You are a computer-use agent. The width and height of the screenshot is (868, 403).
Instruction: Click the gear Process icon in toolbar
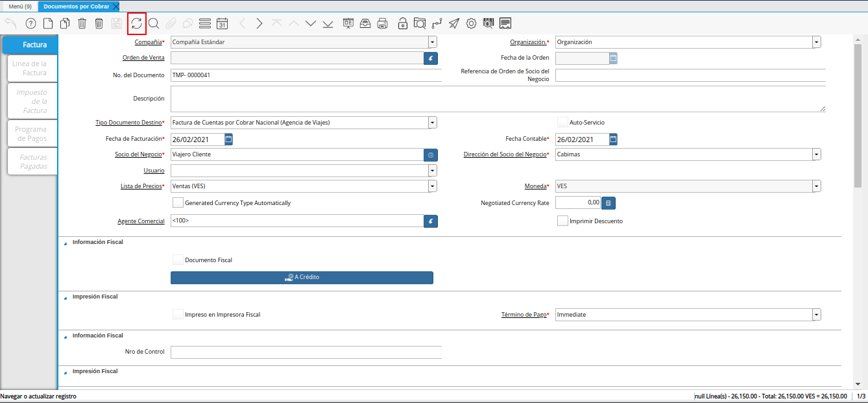click(x=472, y=24)
